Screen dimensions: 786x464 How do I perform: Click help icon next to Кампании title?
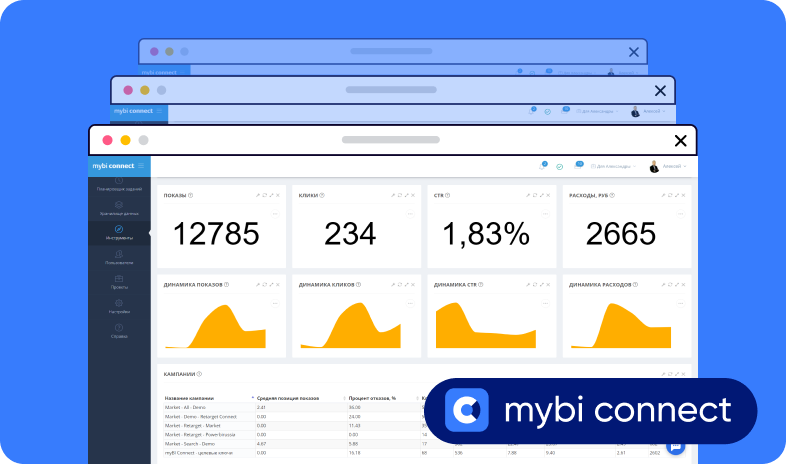tap(200, 374)
